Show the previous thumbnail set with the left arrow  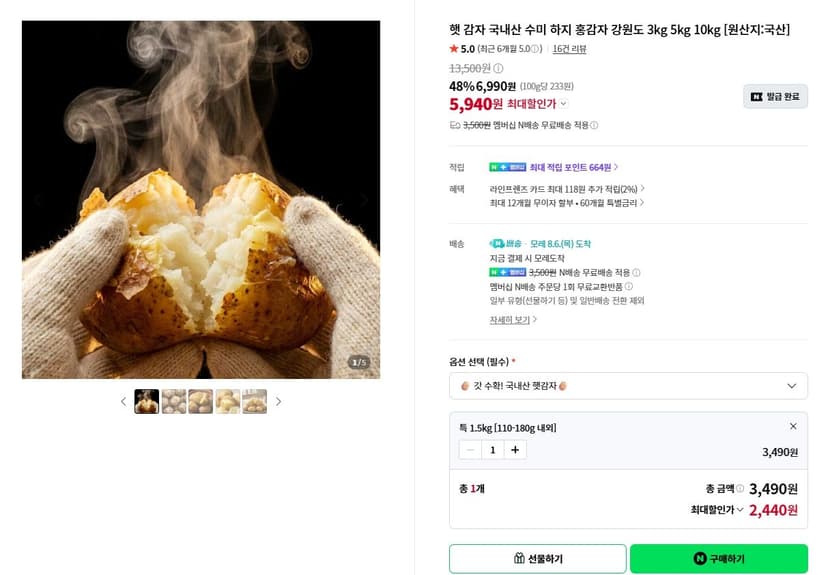point(123,402)
